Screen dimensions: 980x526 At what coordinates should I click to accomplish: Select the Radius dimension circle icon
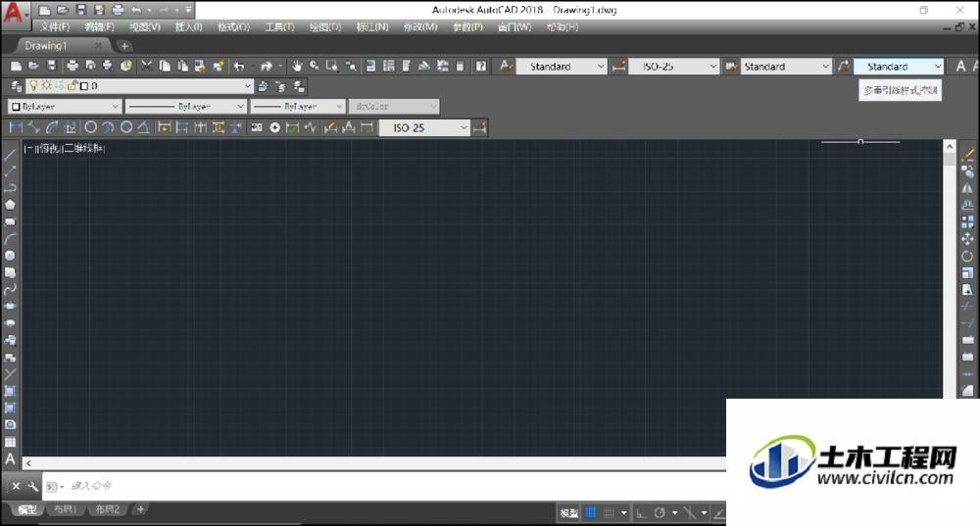pos(90,127)
